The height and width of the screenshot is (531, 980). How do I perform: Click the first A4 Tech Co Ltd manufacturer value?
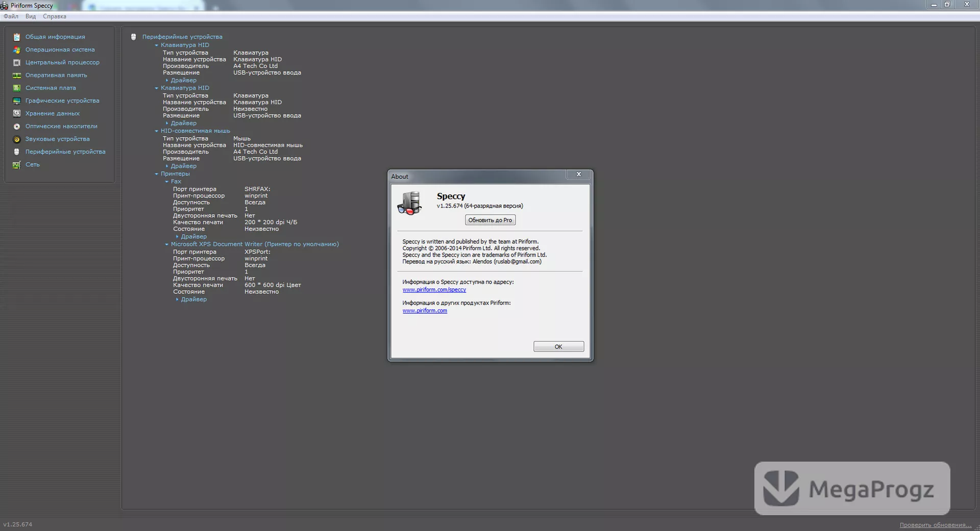[255, 66]
